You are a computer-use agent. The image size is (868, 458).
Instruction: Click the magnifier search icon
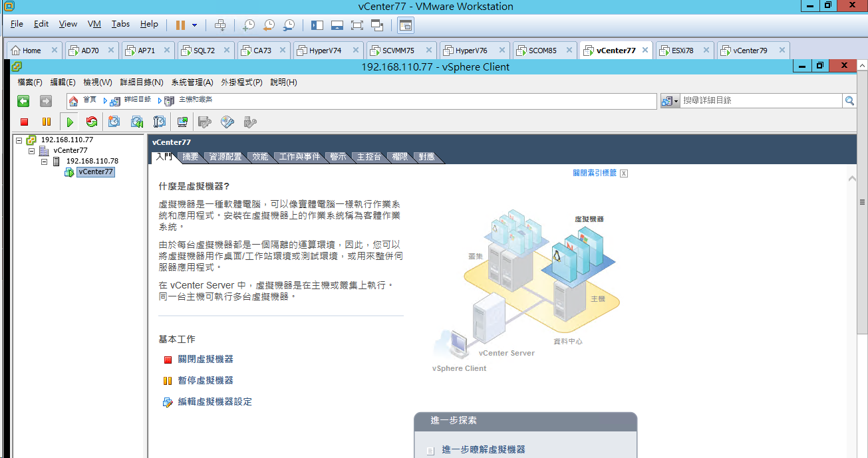click(x=849, y=100)
